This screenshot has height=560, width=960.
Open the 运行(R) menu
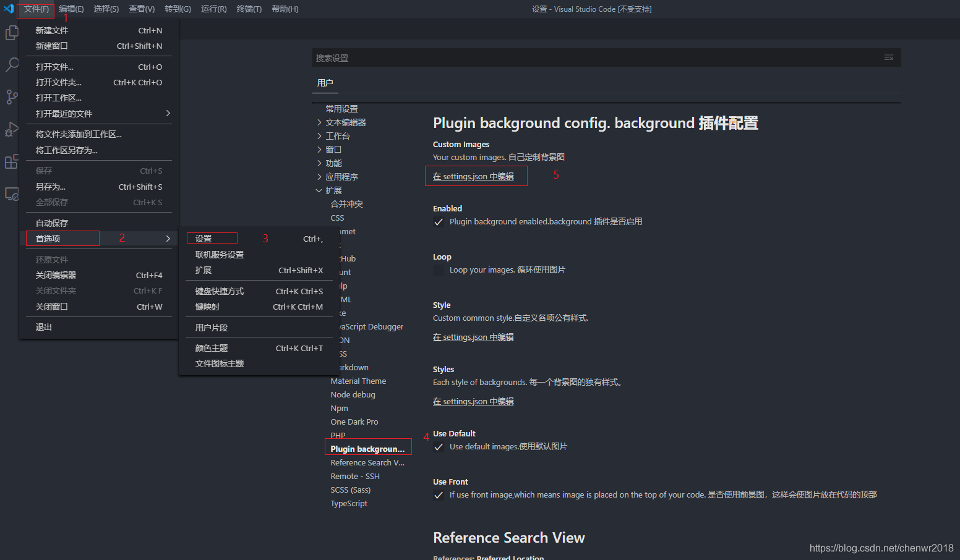(x=213, y=9)
